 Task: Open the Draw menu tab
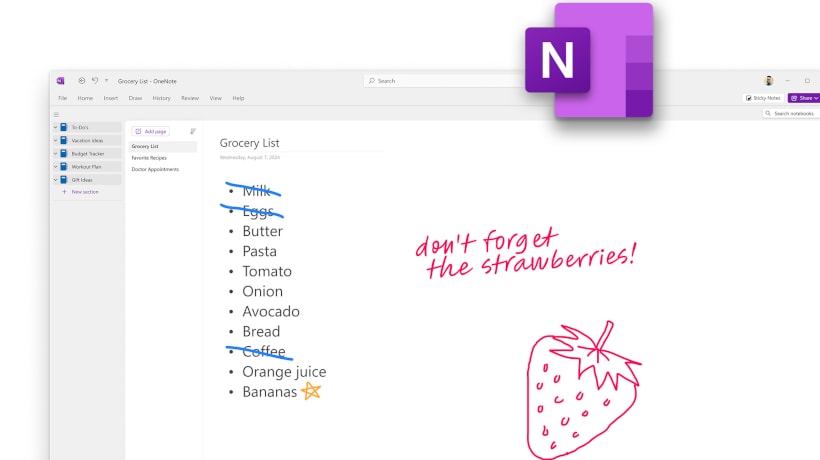point(135,98)
